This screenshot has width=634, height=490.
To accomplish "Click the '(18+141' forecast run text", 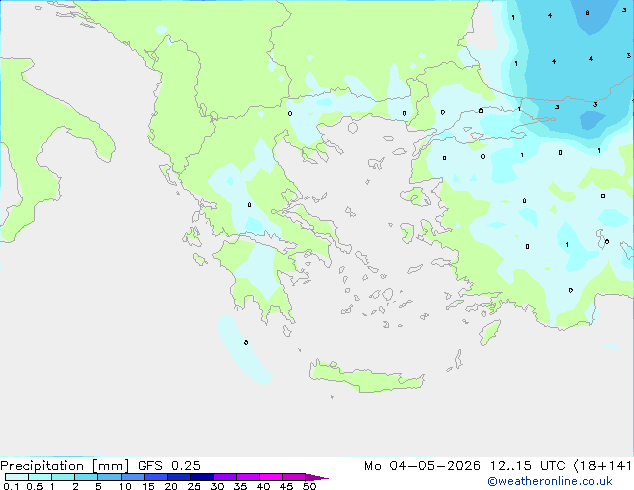I will [603, 466].
